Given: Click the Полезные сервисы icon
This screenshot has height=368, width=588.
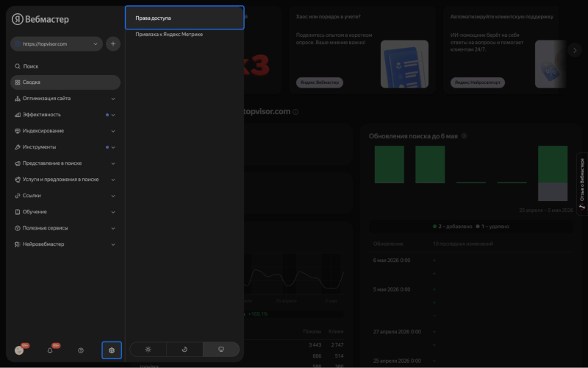Looking at the screenshot, I should click(17, 227).
